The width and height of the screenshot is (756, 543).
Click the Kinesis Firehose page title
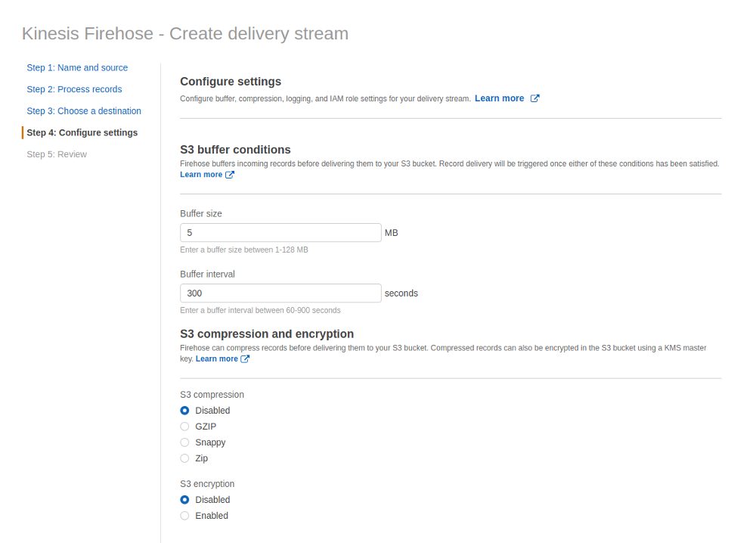[x=185, y=34]
